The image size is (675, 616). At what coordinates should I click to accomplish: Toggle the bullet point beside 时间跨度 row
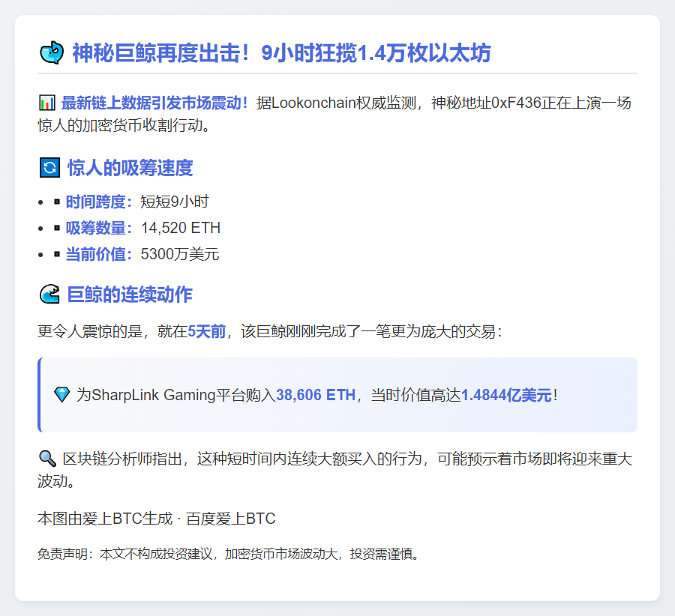tap(41, 201)
